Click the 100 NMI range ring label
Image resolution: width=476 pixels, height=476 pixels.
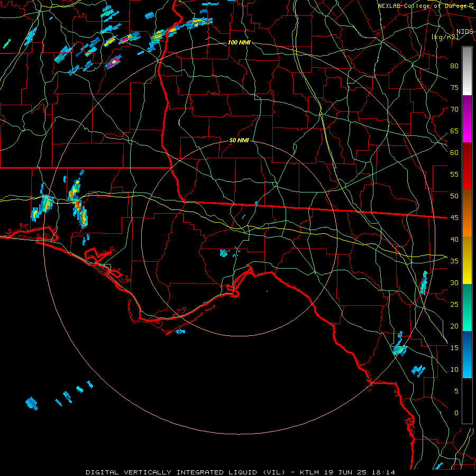[239, 42]
